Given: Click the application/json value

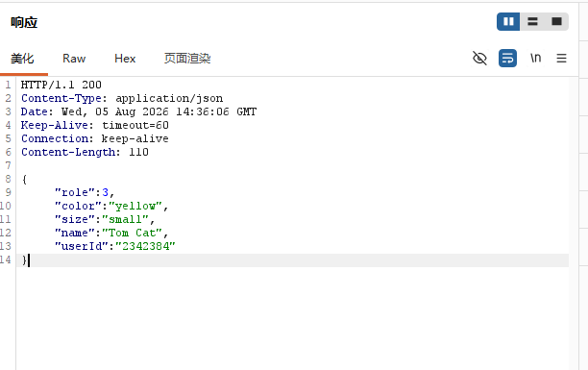Looking at the screenshot, I should pos(169,98).
